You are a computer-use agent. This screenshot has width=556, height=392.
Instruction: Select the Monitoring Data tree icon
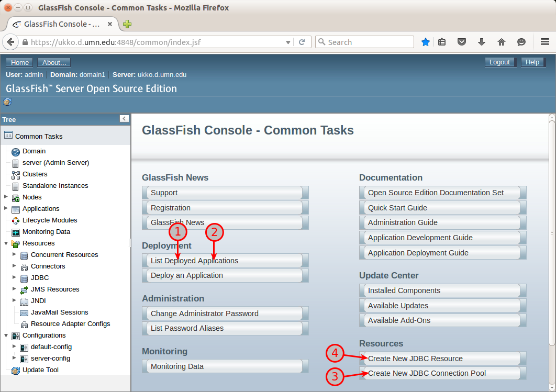coord(15,232)
